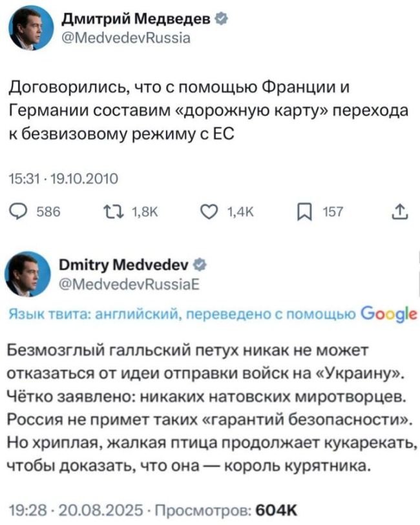
Task: Open the share icon on the tweet
Action: tap(401, 210)
